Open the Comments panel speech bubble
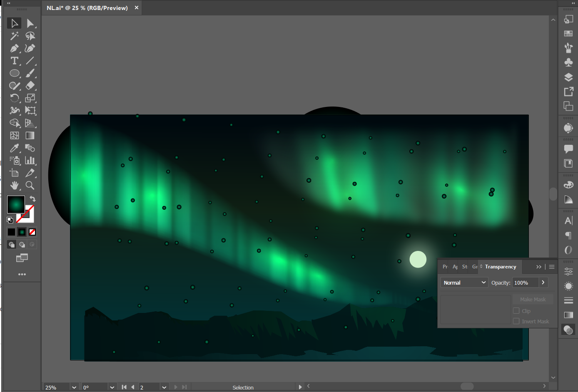578x392 pixels. (568, 149)
